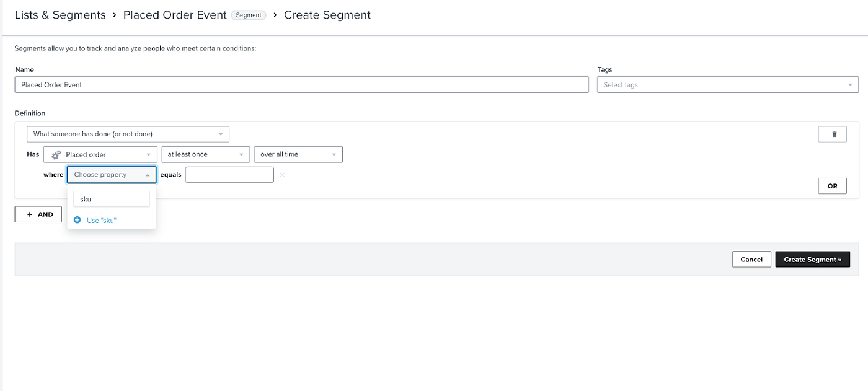The image size is (868, 391).
Task: Click the plus icon beside Use "sku"
Action: tap(77, 220)
